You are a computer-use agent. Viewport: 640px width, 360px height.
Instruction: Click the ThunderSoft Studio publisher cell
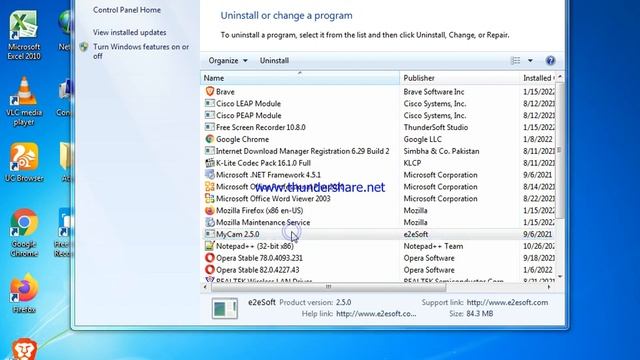point(436,127)
